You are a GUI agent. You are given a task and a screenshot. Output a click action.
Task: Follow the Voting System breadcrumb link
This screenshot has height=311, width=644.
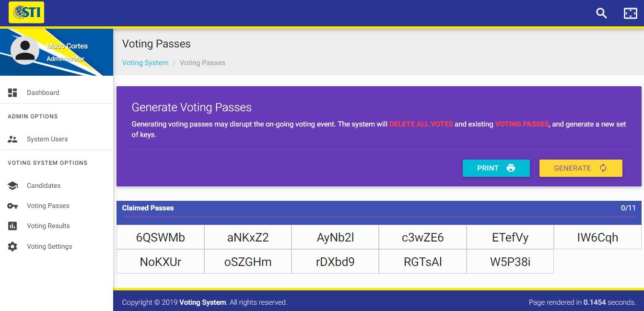[x=145, y=63]
